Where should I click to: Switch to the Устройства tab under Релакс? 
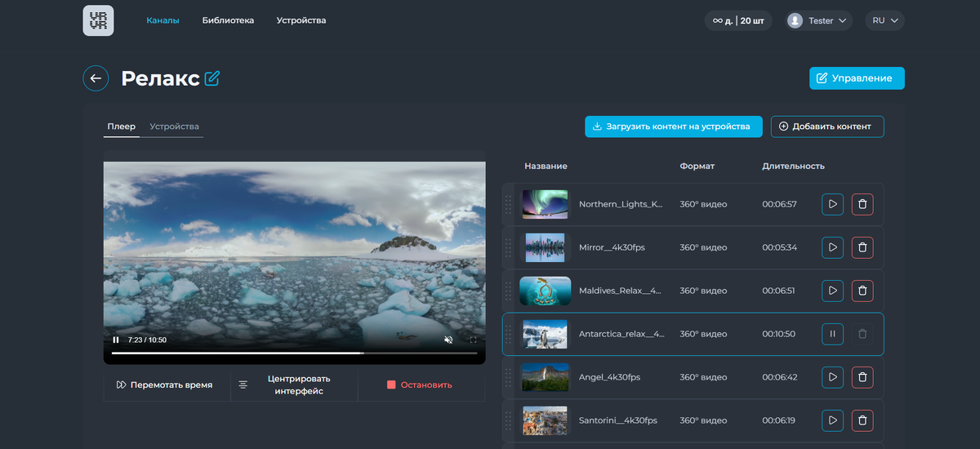click(x=174, y=127)
